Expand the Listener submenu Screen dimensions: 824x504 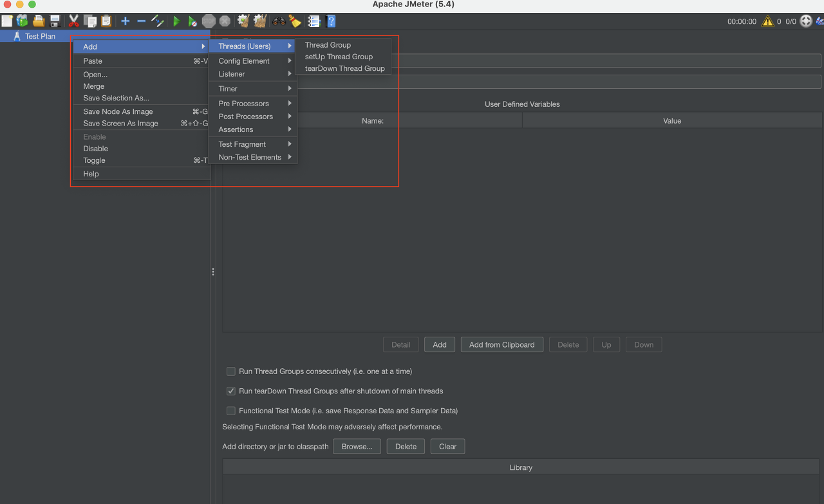click(x=253, y=74)
